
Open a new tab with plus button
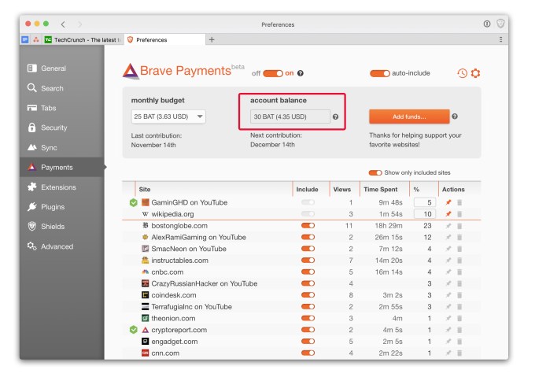pos(211,39)
